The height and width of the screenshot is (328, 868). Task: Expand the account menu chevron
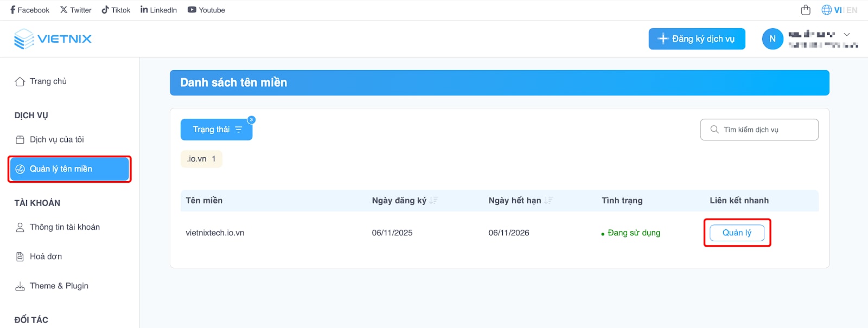tap(846, 35)
